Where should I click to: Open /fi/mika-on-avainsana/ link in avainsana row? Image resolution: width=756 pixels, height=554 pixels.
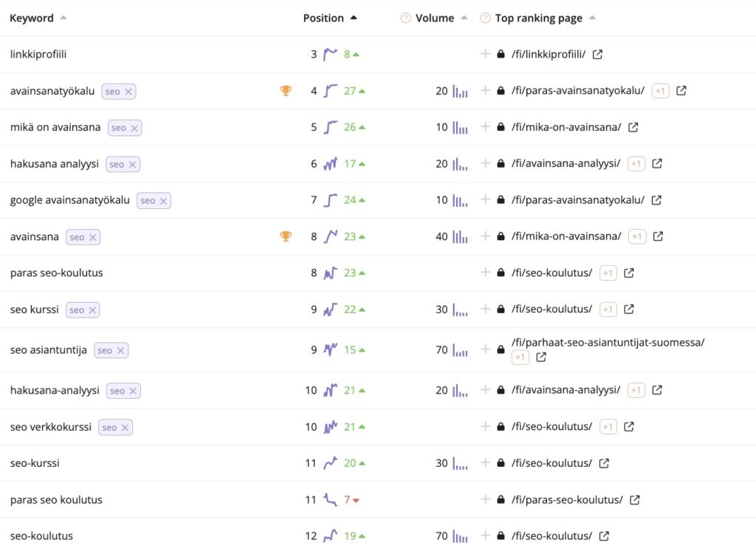tap(566, 236)
